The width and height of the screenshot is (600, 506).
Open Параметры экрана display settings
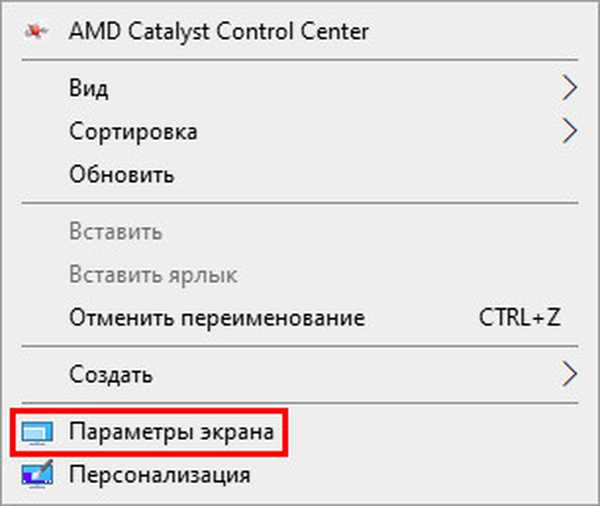coord(170,432)
